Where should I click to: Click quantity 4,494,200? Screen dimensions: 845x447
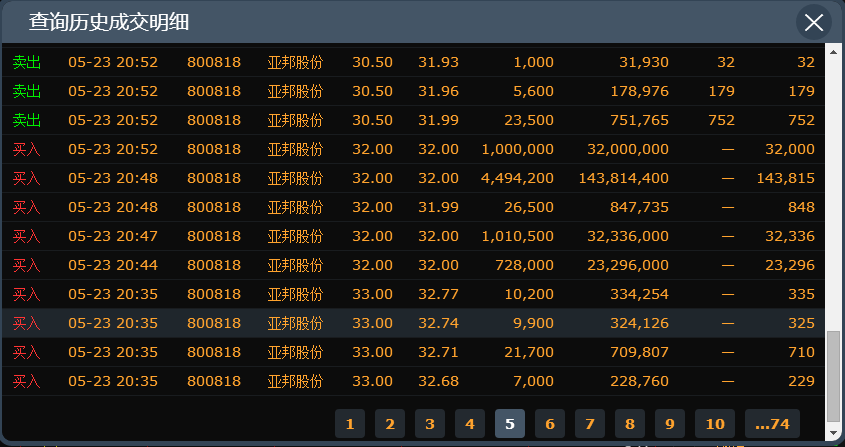click(517, 178)
